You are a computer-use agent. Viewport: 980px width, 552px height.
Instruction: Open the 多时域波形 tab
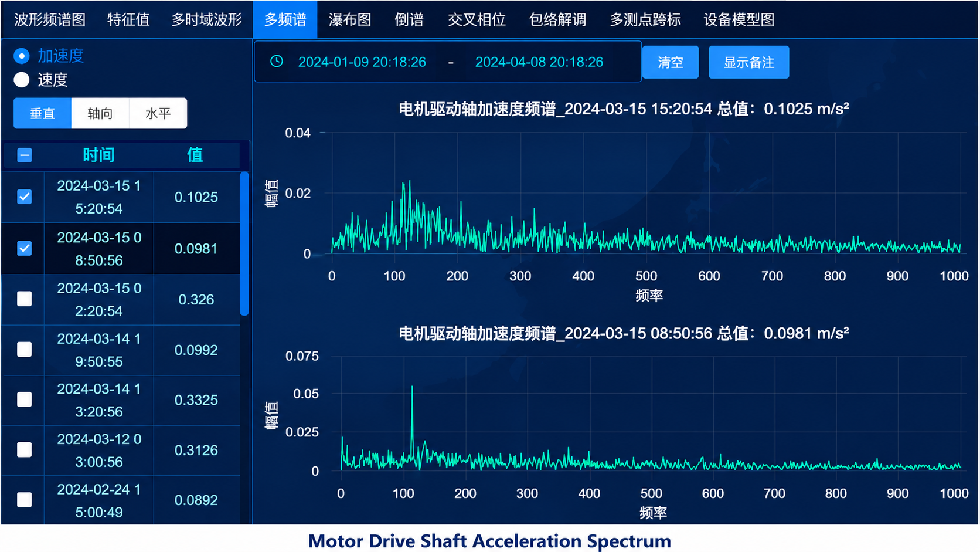(206, 19)
